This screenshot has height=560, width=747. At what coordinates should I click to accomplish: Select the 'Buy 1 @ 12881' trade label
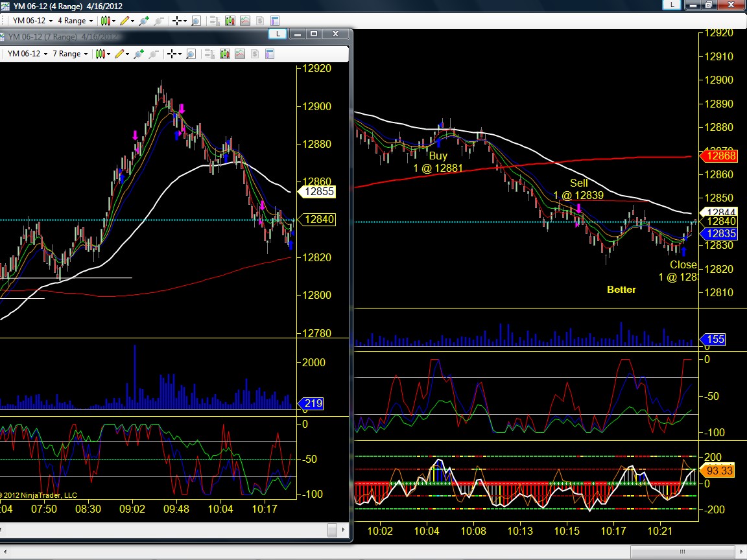tap(438, 162)
